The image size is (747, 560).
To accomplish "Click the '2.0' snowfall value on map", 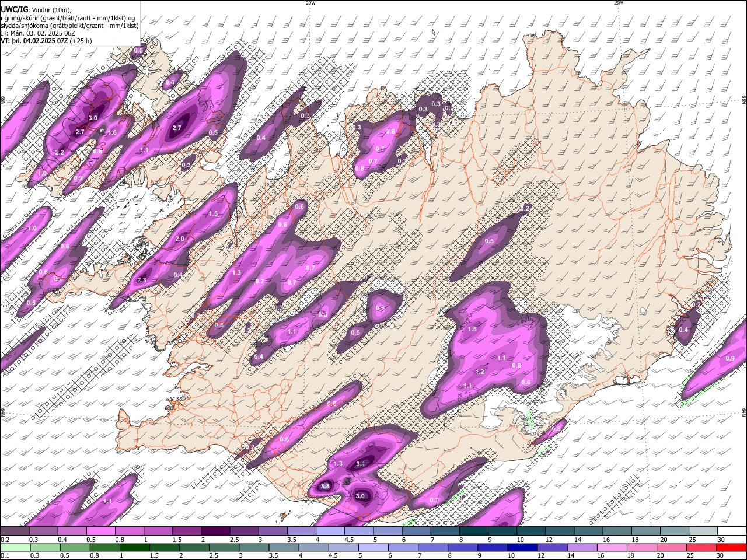I will (180, 239).
